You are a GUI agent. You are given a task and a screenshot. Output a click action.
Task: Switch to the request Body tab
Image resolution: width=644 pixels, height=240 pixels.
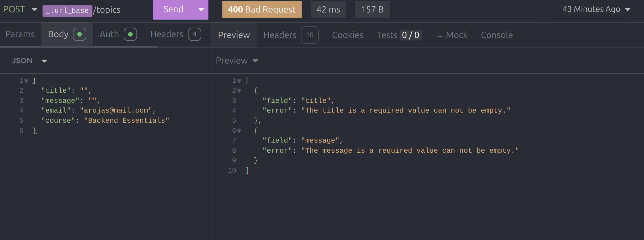[x=67, y=34]
